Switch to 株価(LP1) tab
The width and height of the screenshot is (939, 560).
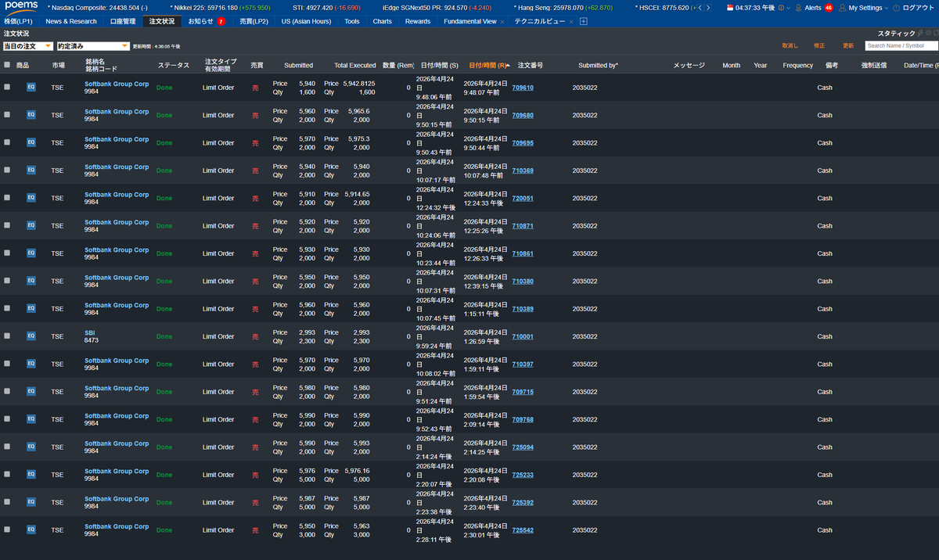click(19, 21)
